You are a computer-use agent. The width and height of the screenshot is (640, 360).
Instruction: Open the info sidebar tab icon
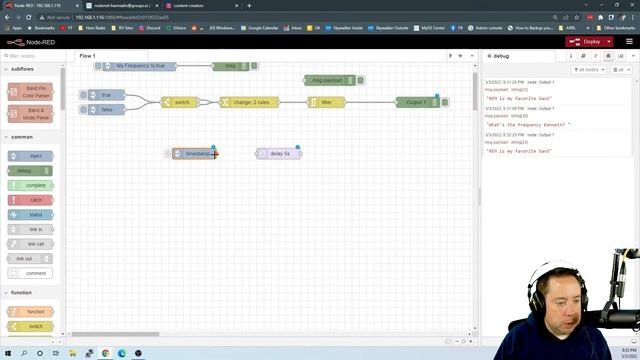pyautogui.click(x=571, y=56)
